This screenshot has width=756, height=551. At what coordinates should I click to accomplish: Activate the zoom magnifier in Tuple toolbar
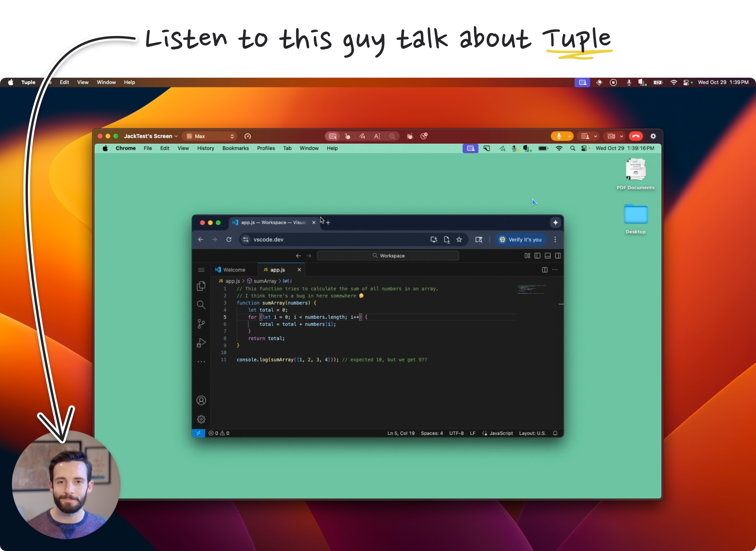coord(392,136)
